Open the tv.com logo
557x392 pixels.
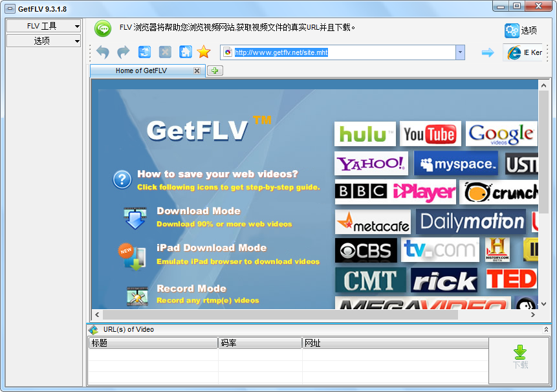tap(440, 250)
